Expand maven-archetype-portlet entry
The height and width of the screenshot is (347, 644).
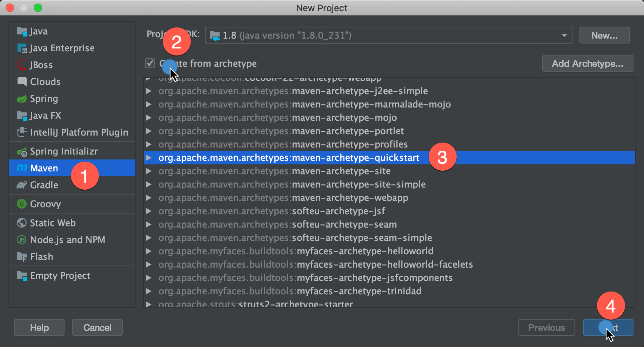149,131
